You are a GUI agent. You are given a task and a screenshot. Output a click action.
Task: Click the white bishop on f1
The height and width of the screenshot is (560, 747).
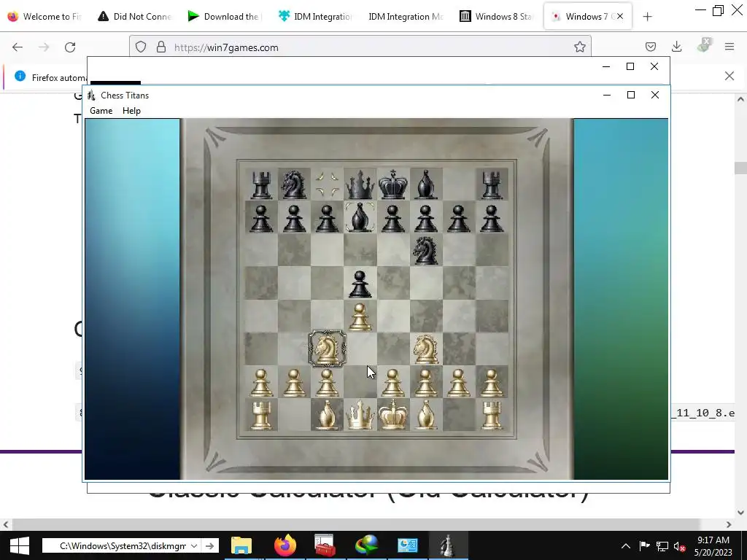[x=426, y=415]
